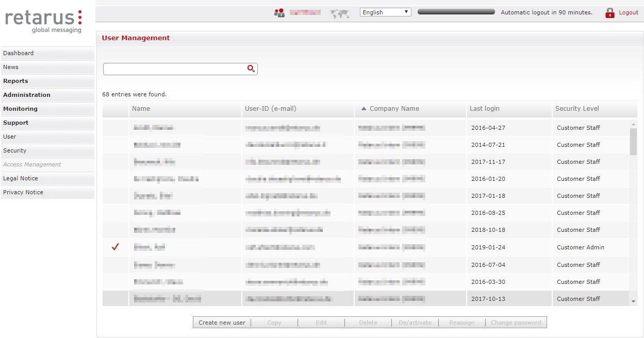Sort table by Last login column
The image size is (644, 338).
(x=484, y=109)
